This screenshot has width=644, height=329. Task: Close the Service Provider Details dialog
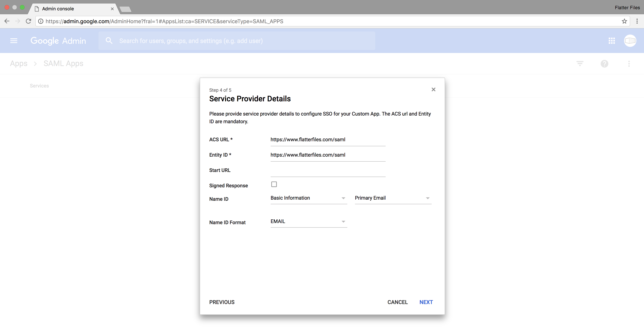(x=433, y=89)
